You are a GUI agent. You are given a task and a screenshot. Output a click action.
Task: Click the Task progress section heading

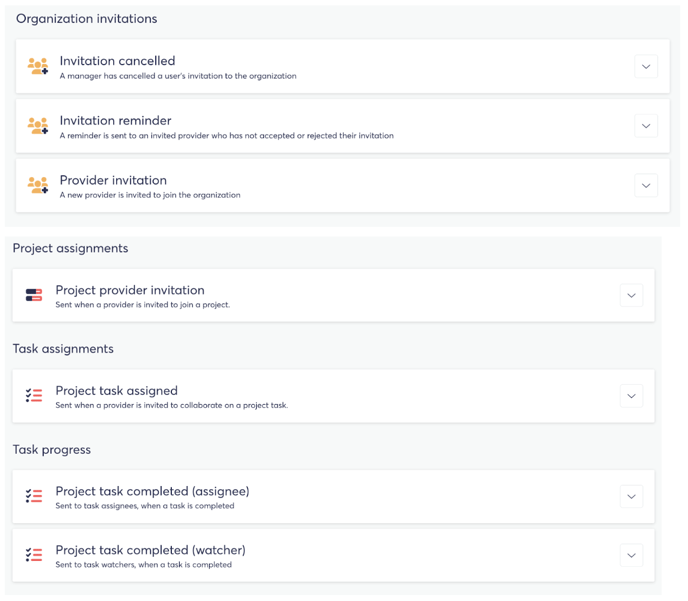[52, 450]
